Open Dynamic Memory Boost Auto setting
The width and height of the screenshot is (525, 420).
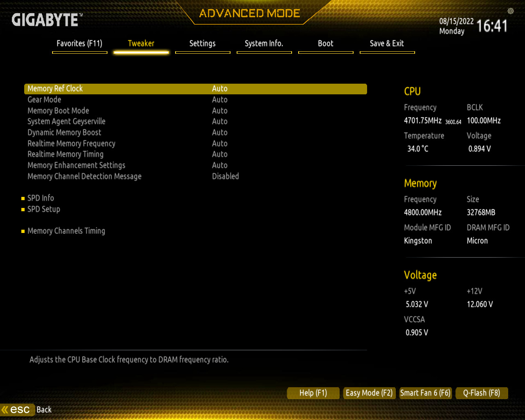[x=220, y=132]
